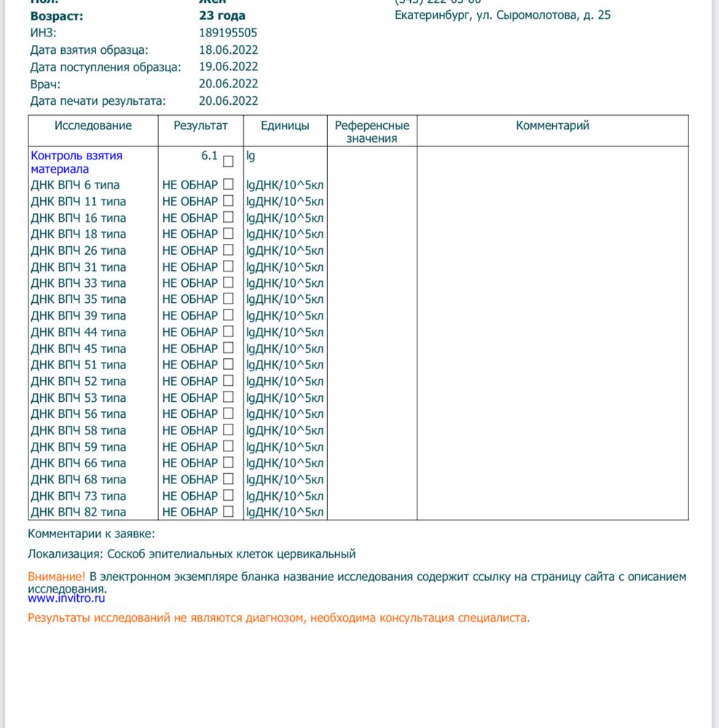Click the ДНК ВПЧ 11 типа row label
Image resolution: width=719 pixels, height=728 pixels.
[x=78, y=201]
